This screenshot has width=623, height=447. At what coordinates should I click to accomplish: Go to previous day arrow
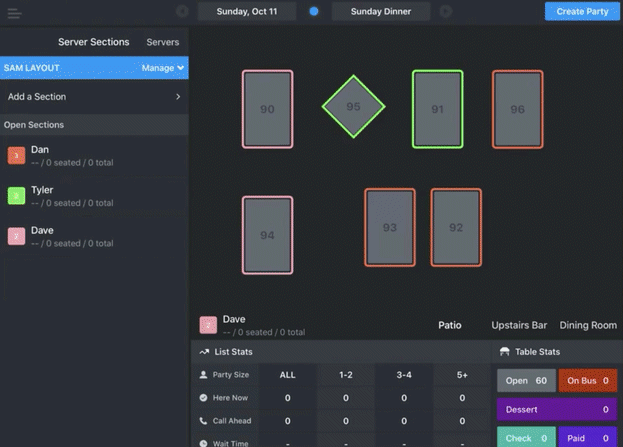182,11
